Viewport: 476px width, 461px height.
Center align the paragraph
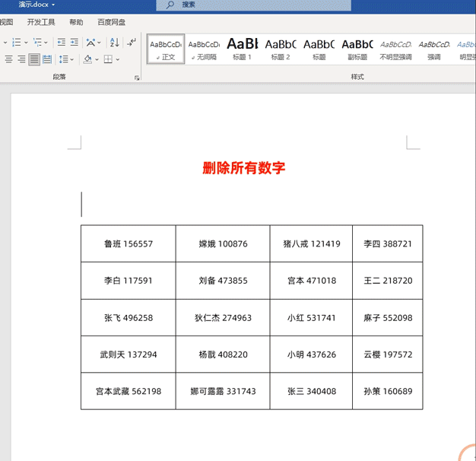8,59
